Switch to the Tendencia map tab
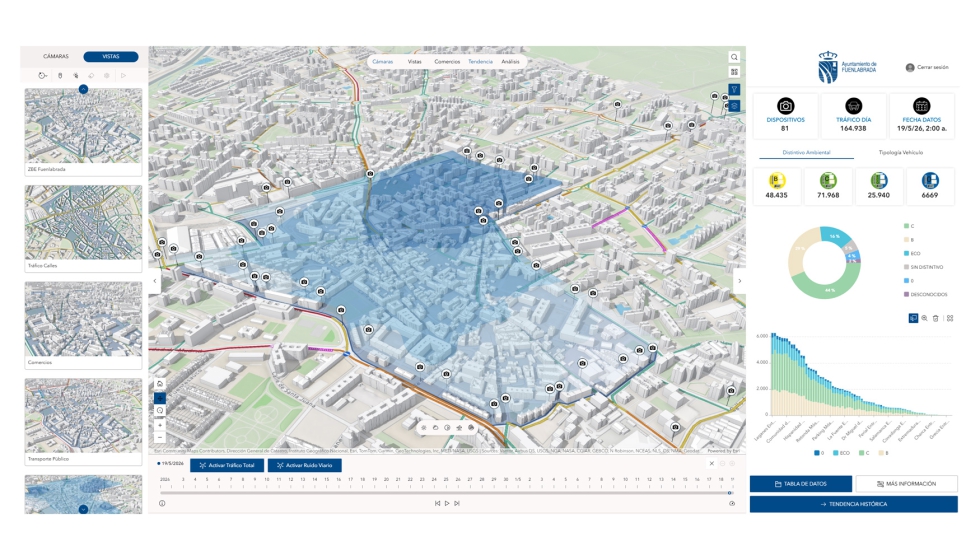980x560 pixels. [x=481, y=61]
